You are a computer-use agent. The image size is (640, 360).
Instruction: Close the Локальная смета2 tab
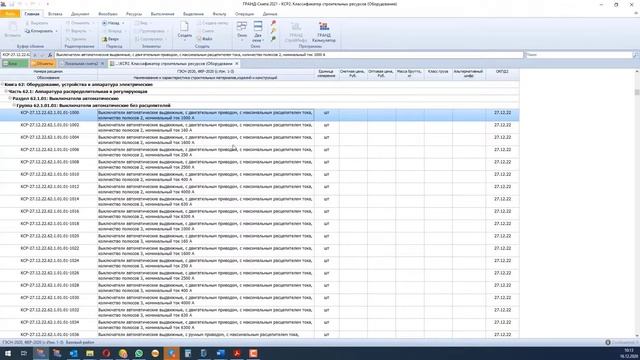coord(102,64)
